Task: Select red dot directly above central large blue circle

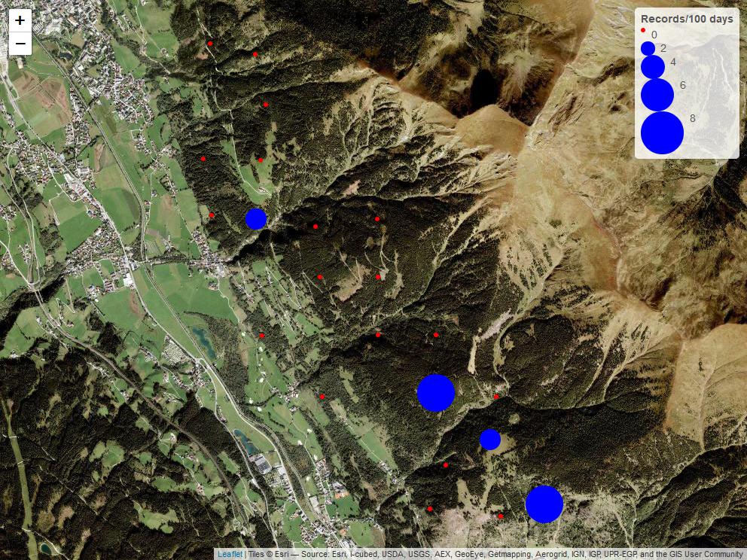Action: [x=436, y=335]
